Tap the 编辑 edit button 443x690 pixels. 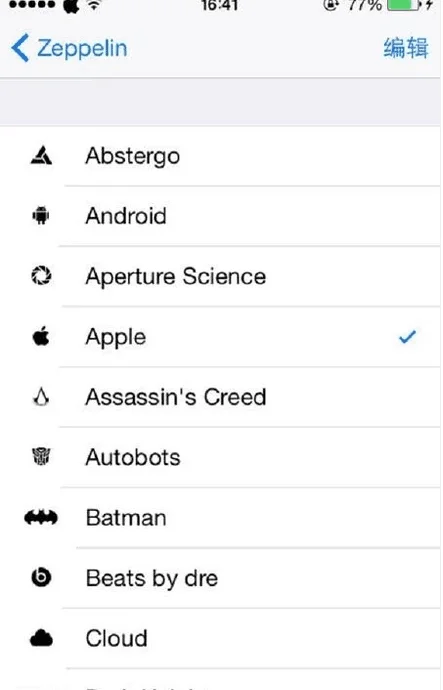click(x=406, y=48)
